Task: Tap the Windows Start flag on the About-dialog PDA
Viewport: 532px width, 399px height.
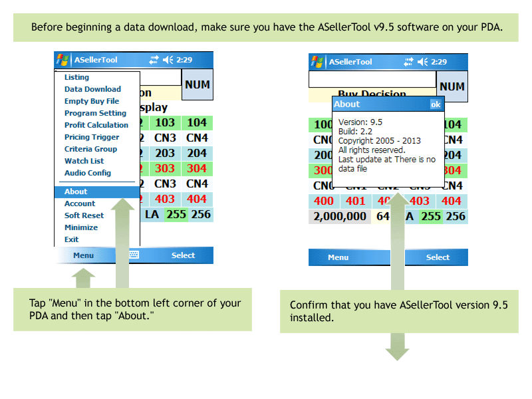Action: pos(317,62)
